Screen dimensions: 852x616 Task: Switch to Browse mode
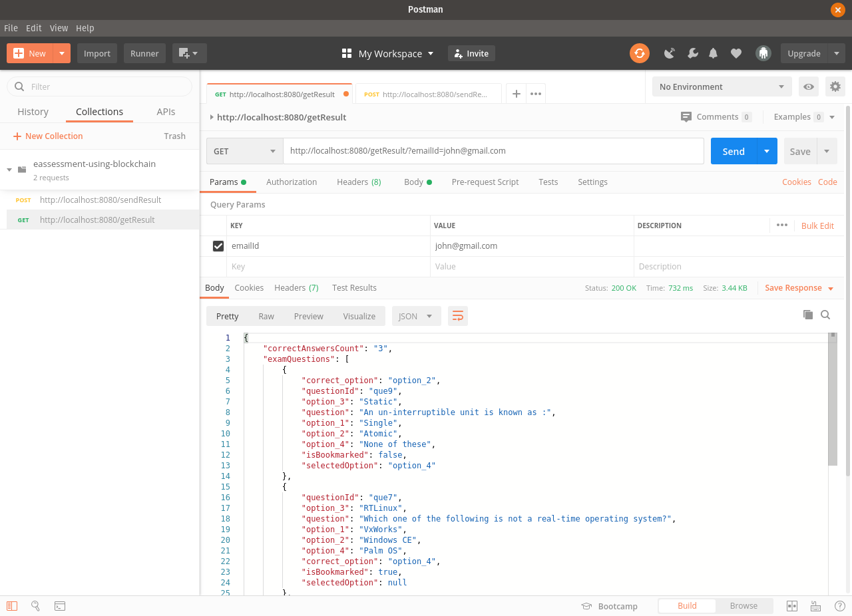pyautogui.click(x=744, y=605)
